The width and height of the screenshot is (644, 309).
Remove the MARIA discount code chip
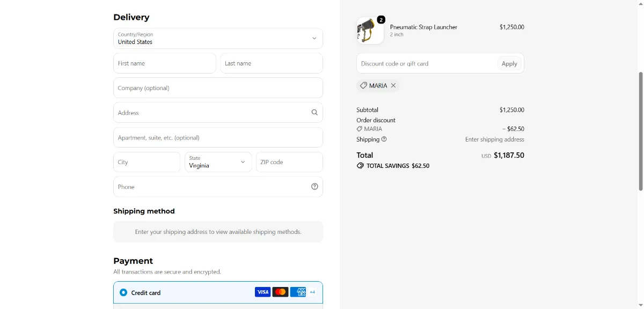[x=393, y=85]
